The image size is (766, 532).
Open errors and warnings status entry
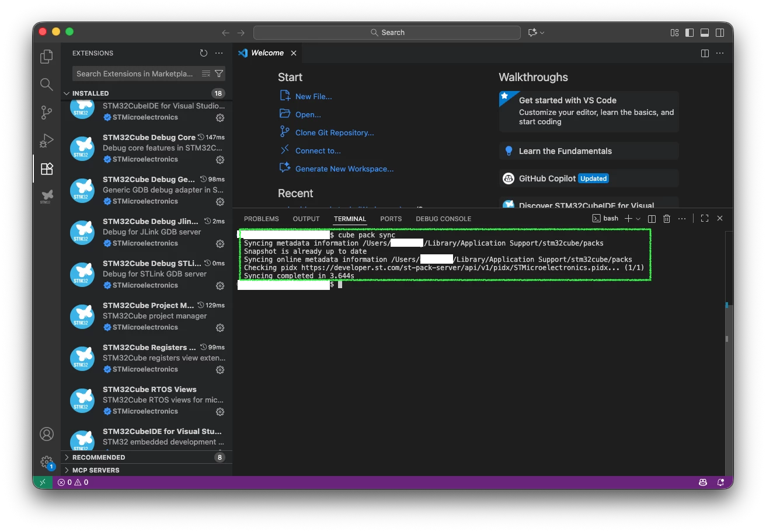[x=73, y=482]
